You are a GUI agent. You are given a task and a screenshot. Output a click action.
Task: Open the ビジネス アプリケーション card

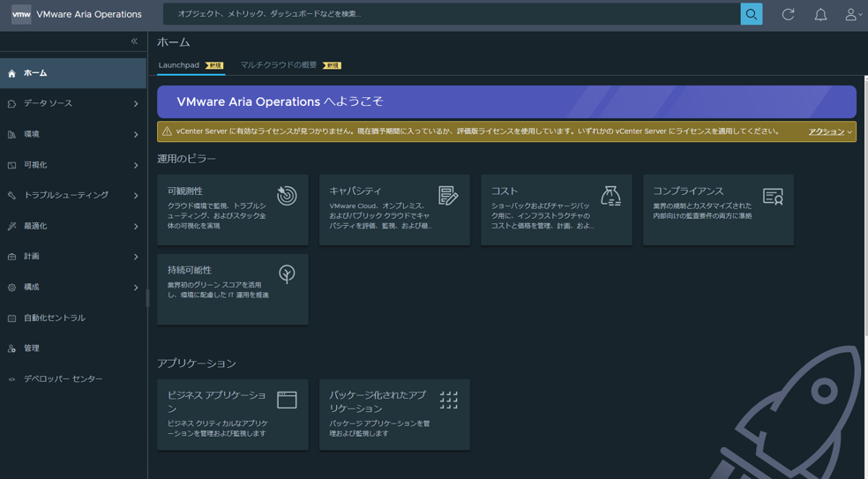pos(232,415)
